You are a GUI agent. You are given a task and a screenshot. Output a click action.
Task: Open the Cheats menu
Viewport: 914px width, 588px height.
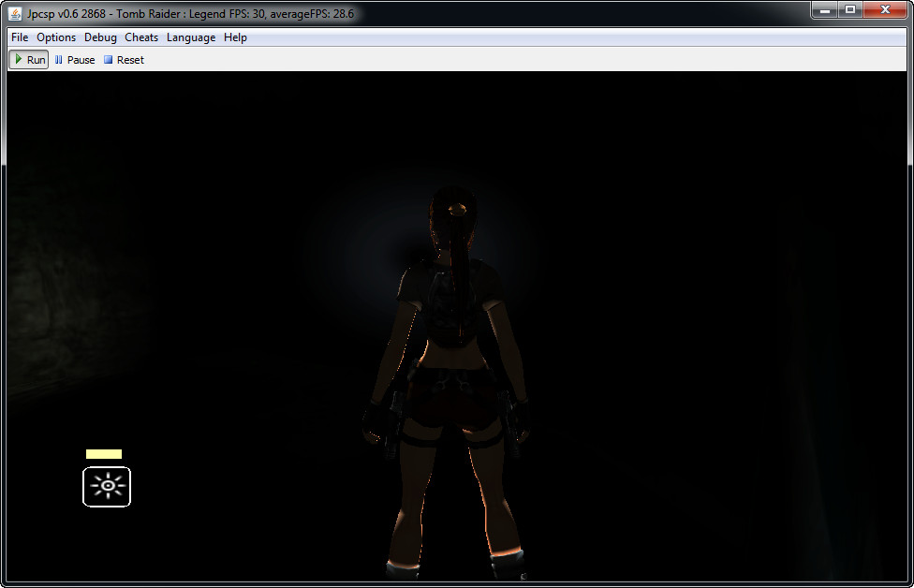141,37
